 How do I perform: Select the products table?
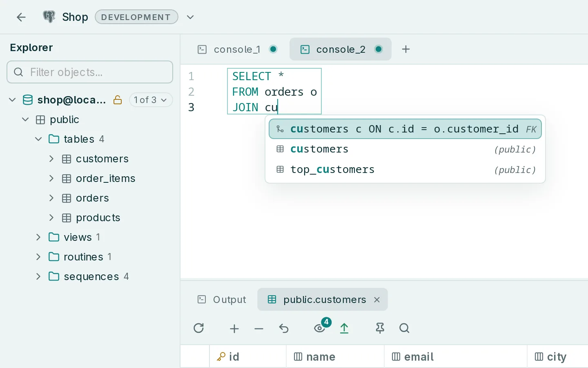click(x=98, y=218)
